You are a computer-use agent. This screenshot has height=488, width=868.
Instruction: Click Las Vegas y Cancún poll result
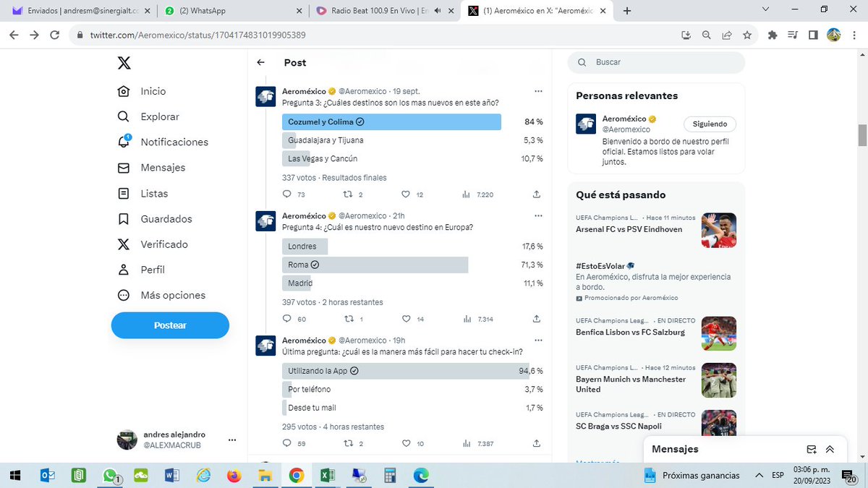pyautogui.click(x=412, y=159)
